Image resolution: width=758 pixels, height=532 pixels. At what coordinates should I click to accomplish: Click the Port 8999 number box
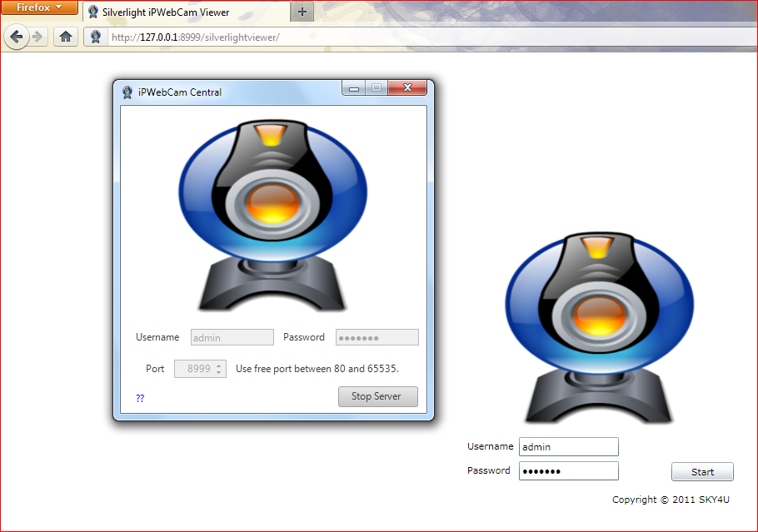200,369
